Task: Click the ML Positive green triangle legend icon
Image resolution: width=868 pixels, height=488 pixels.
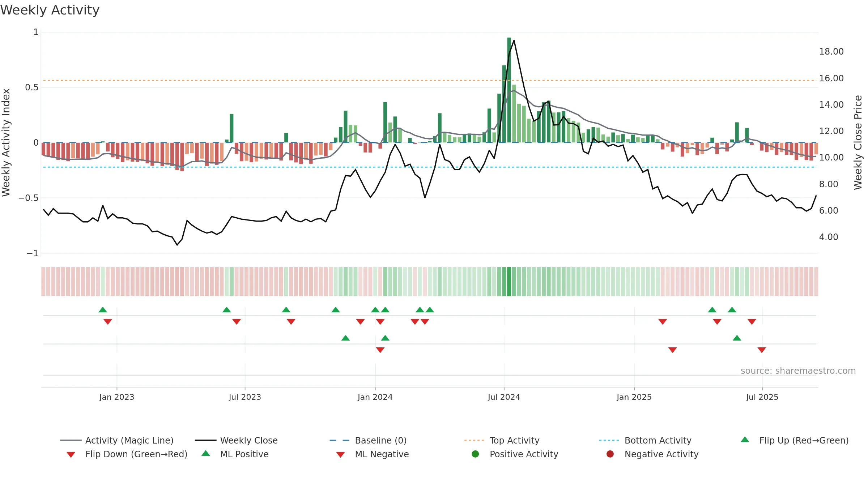Action: (206, 453)
